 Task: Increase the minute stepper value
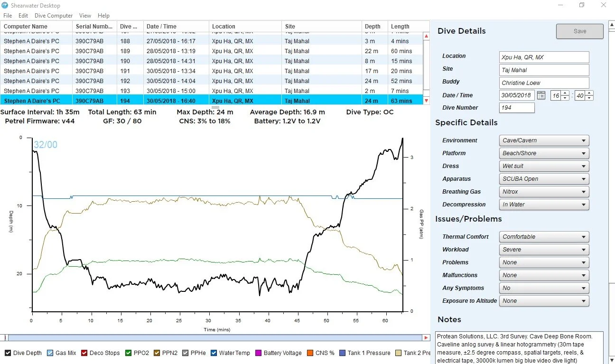click(x=589, y=93)
